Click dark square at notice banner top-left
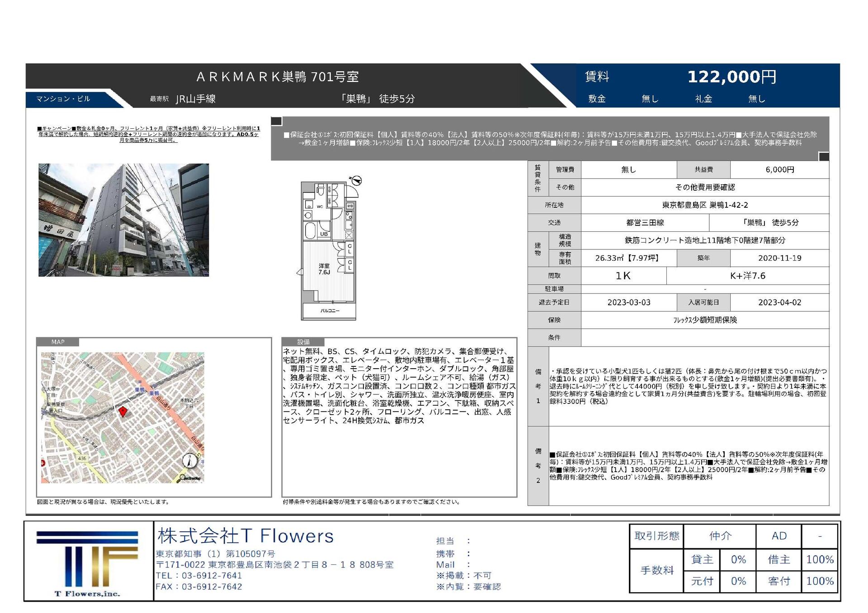Image resolution: width=868 pixels, height=613 pixels. [x=276, y=121]
